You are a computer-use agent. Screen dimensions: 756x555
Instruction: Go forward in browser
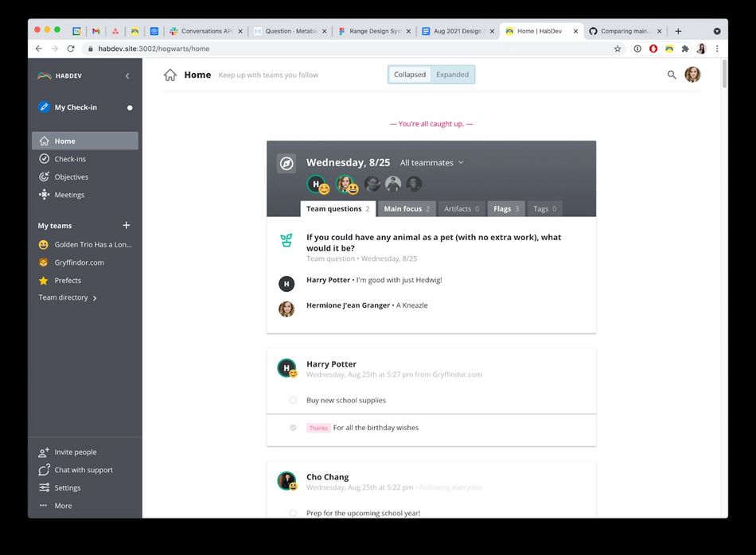pyautogui.click(x=54, y=49)
